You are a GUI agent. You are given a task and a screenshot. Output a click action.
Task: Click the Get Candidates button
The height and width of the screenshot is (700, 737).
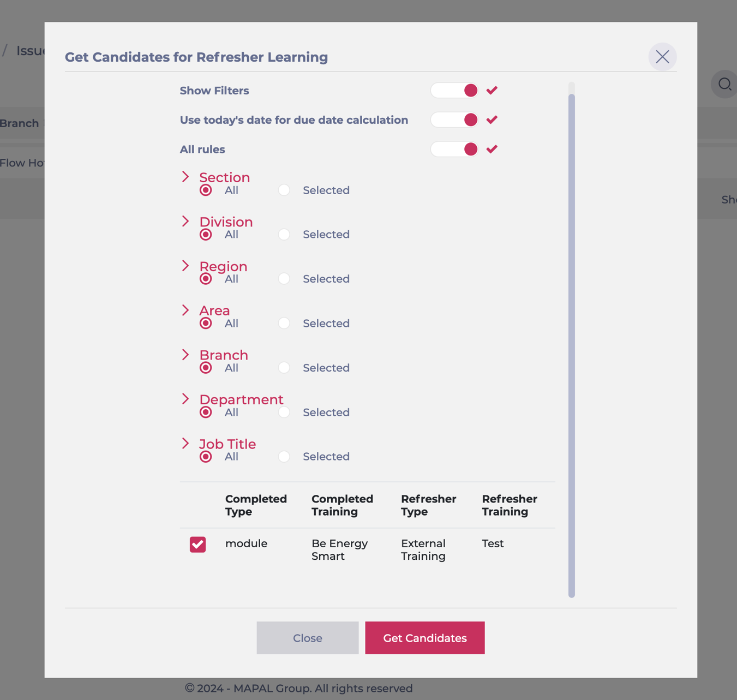[x=425, y=638]
